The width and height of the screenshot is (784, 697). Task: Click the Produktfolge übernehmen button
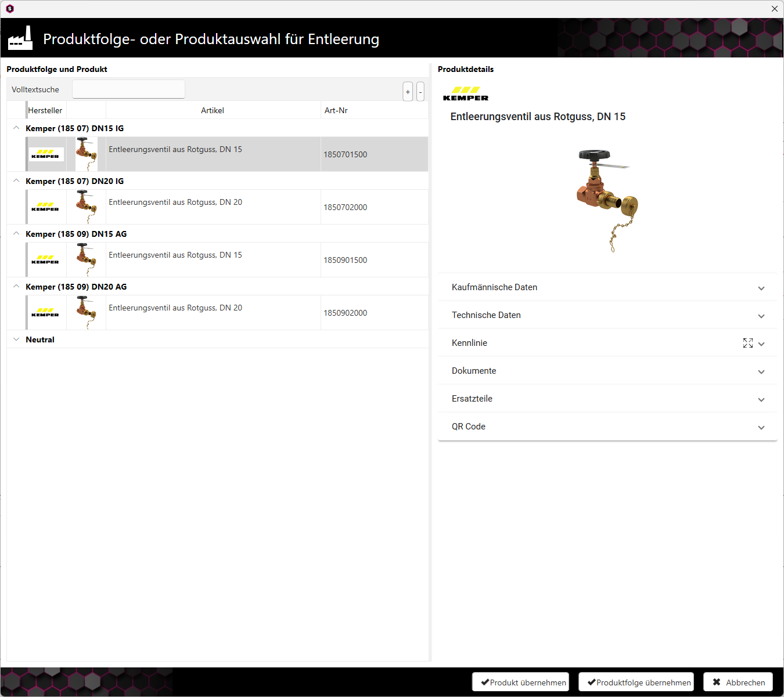coord(636,682)
